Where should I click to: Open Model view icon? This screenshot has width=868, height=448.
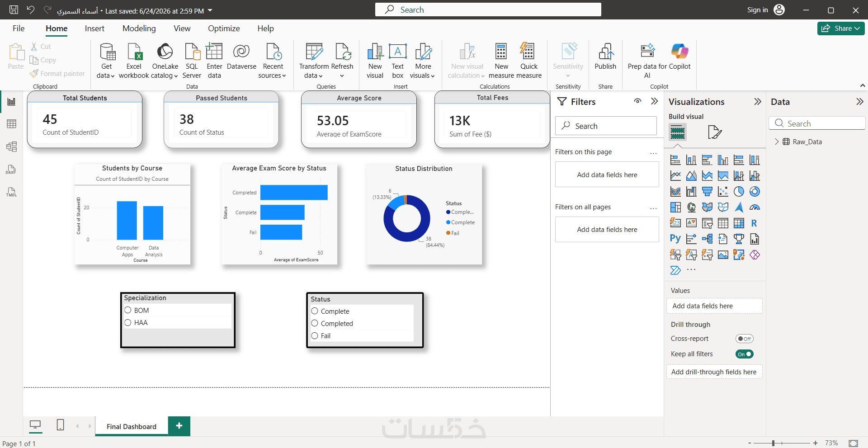pyautogui.click(x=11, y=146)
